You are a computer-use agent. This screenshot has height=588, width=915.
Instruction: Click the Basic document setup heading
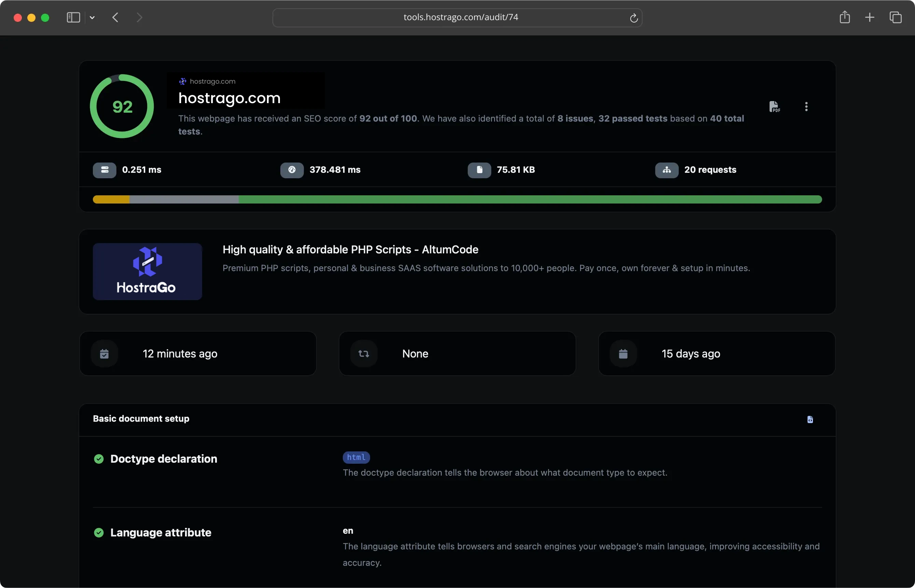141,419
